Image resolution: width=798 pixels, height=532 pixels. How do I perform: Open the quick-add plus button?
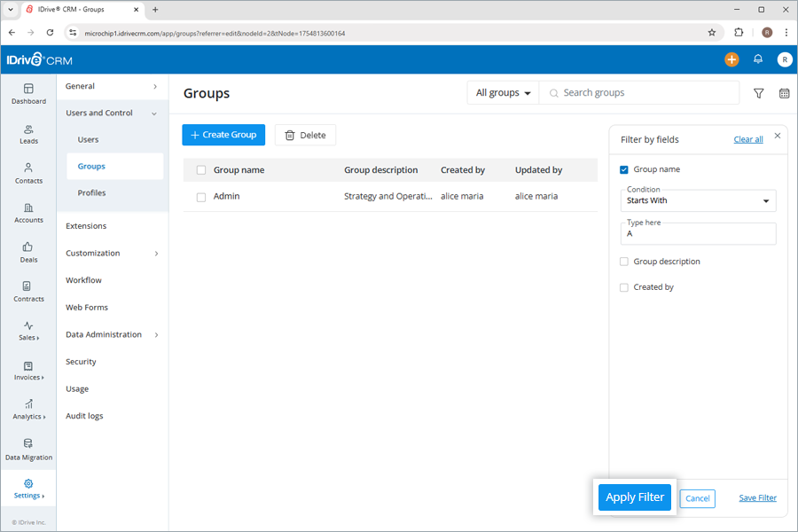(x=731, y=59)
